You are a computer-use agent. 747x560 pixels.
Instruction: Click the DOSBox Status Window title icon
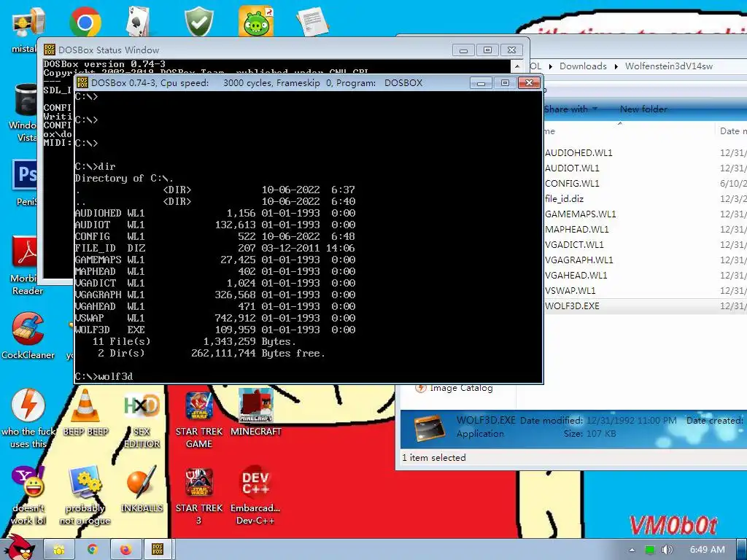pyautogui.click(x=49, y=50)
